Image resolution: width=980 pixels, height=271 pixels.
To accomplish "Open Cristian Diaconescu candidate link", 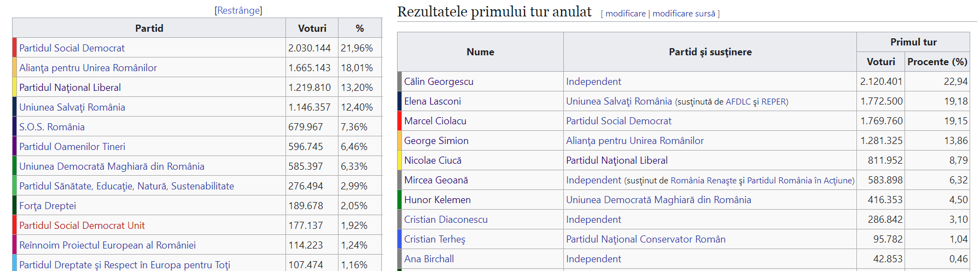I will (x=445, y=220).
